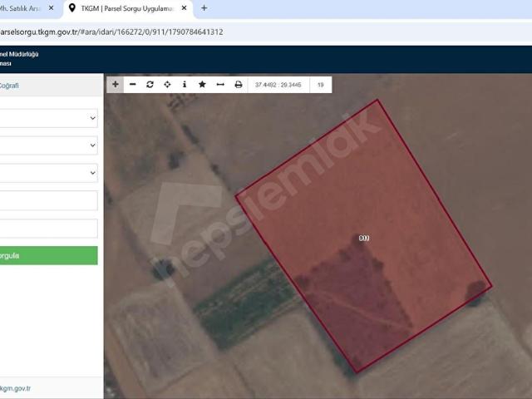Open the third neighborhood dropdown
Viewport: 532px width, 399px height.
pos(48,173)
